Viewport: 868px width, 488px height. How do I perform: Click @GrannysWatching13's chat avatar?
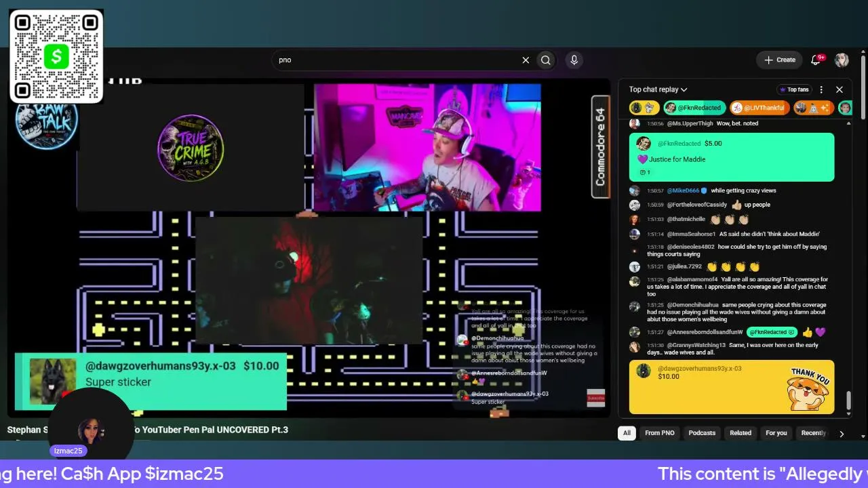(635, 347)
